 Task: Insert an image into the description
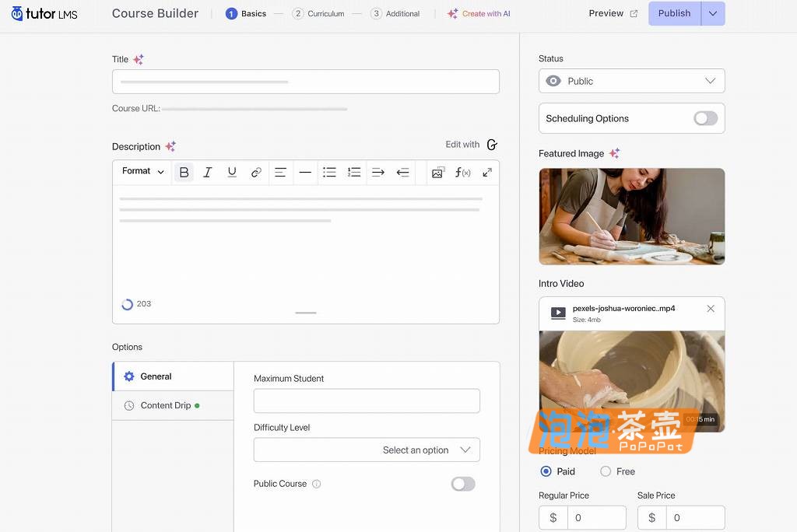point(437,172)
